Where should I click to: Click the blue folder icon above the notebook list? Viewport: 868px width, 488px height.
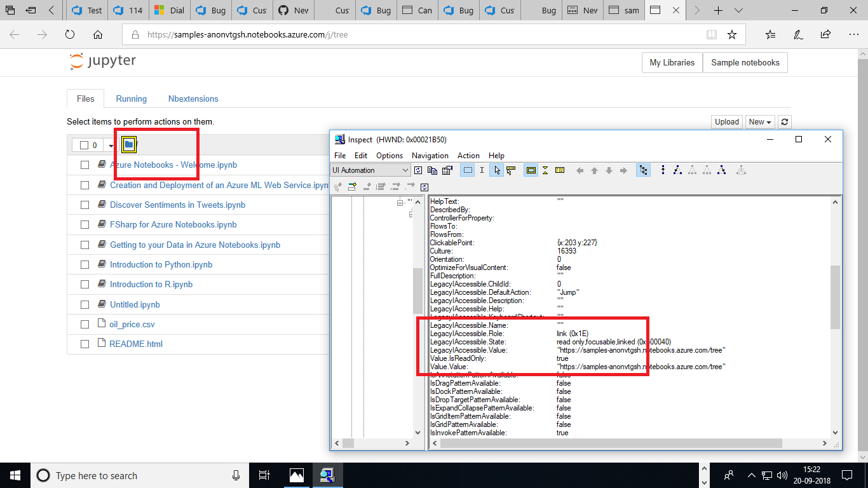click(129, 144)
